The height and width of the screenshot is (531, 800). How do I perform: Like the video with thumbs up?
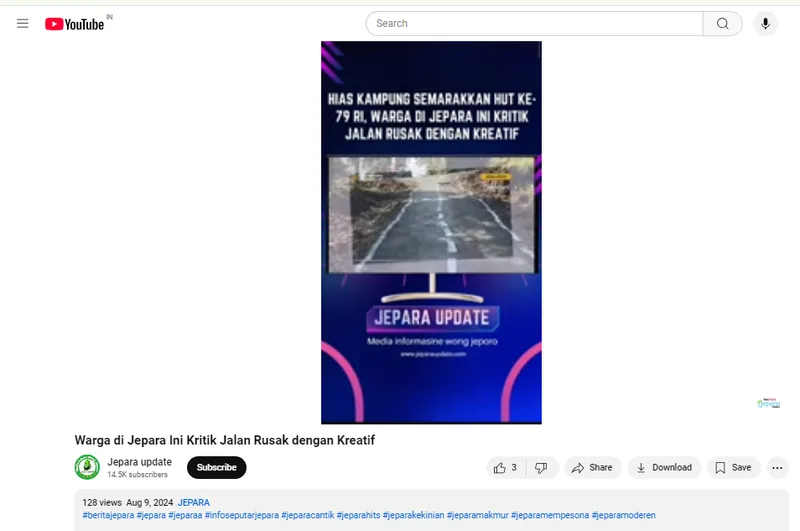tap(506, 468)
